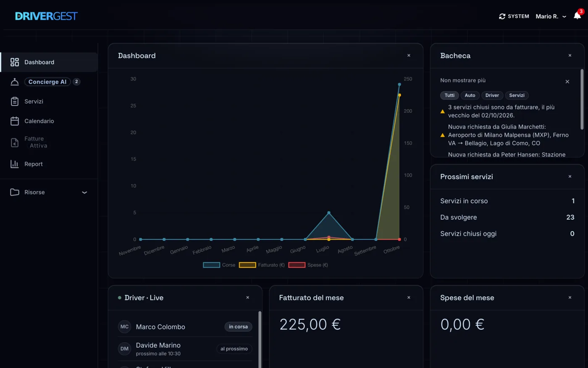Close the Bacheca panel
Image resolution: width=588 pixels, height=368 pixels.
(570, 56)
